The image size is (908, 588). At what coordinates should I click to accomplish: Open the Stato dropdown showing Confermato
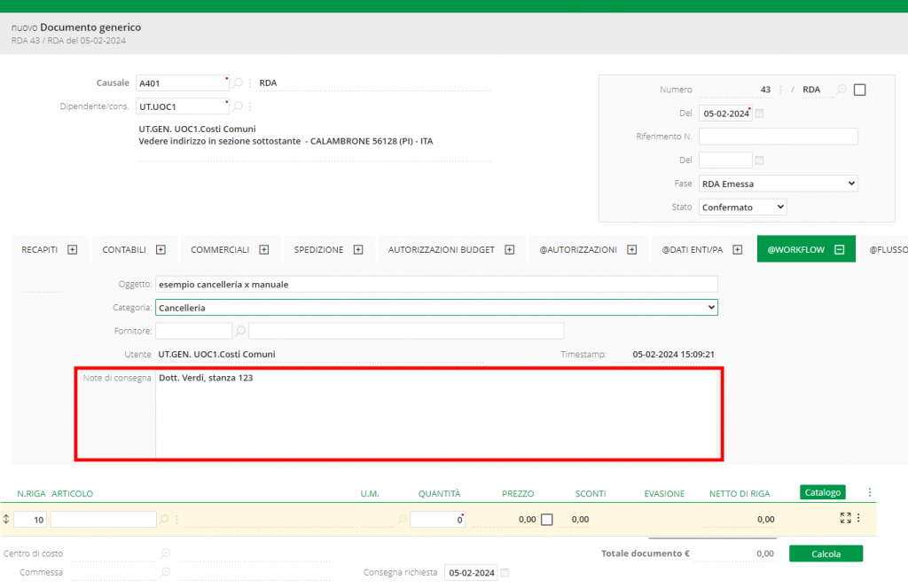pos(742,207)
